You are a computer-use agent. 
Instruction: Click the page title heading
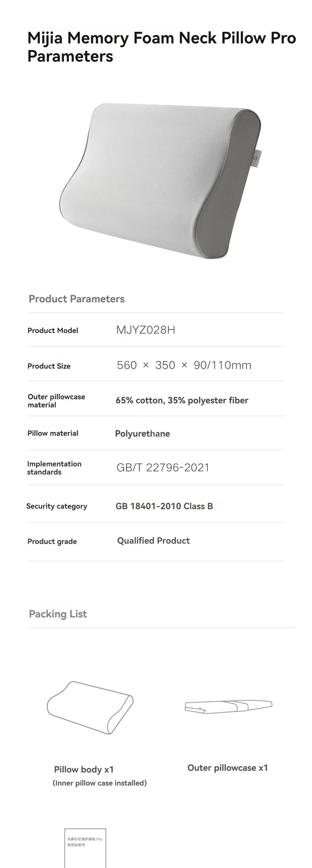point(161,47)
